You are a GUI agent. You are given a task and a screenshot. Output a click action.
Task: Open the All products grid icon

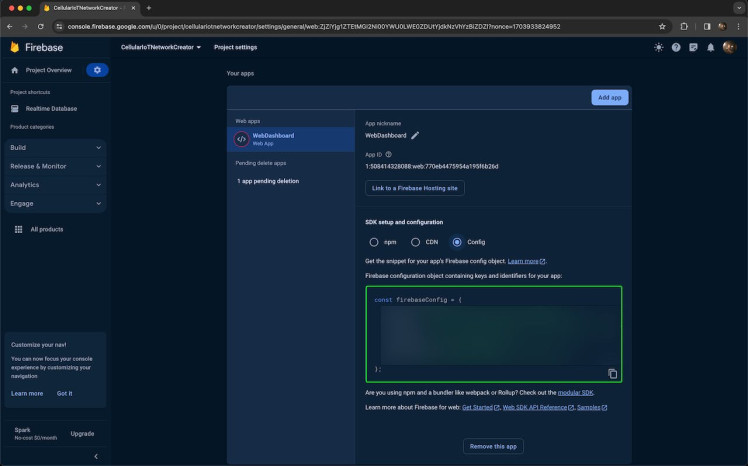pyautogui.click(x=18, y=229)
